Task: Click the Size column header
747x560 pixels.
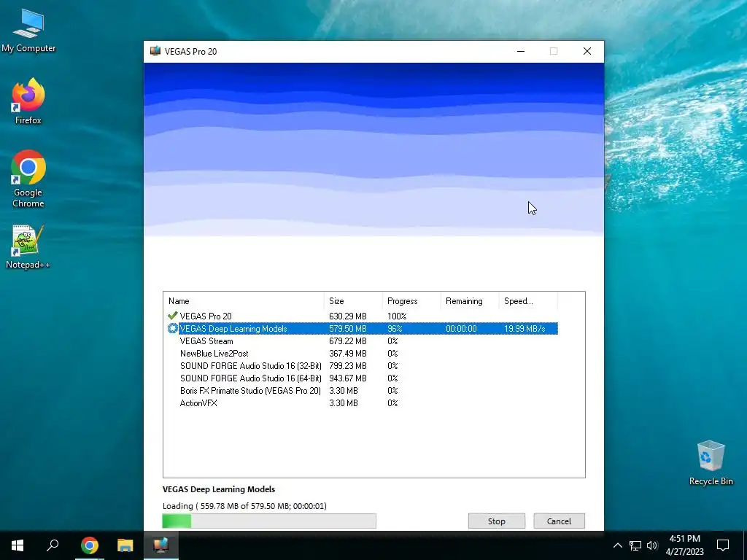Action: click(x=353, y=301)
